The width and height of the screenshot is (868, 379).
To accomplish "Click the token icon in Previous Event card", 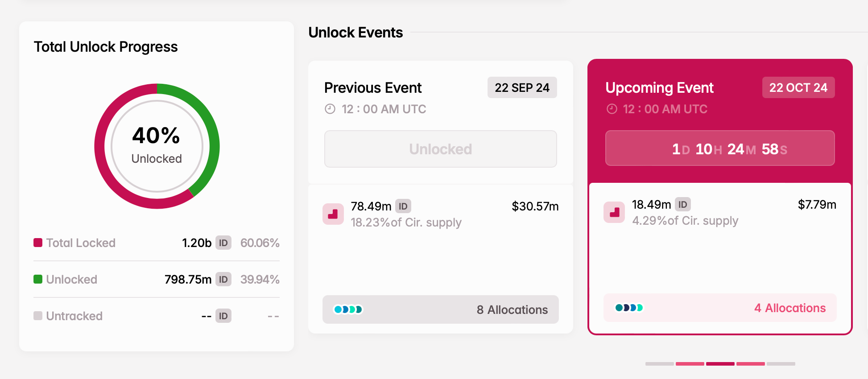I will coord(333,214).
